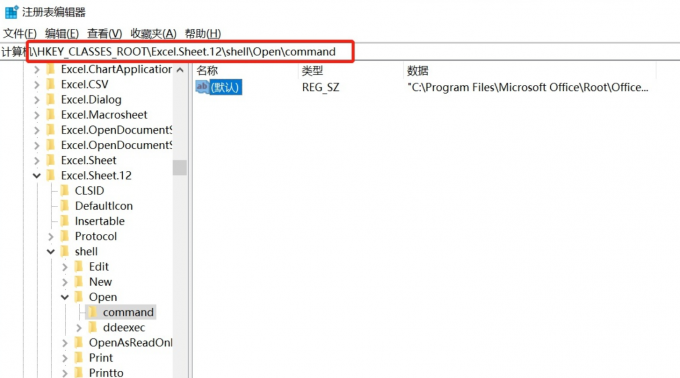Expand the Protocol key

pyautogui.click(x=51, y=236)
